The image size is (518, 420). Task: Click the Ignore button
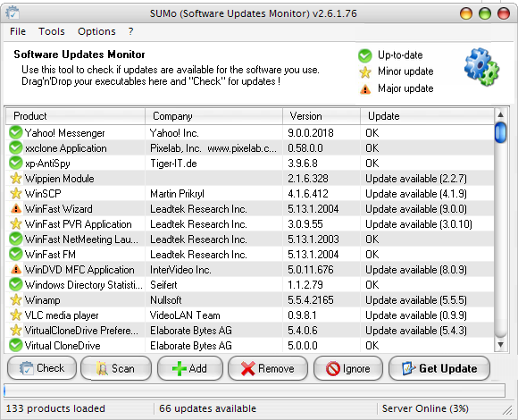(348, 368)
